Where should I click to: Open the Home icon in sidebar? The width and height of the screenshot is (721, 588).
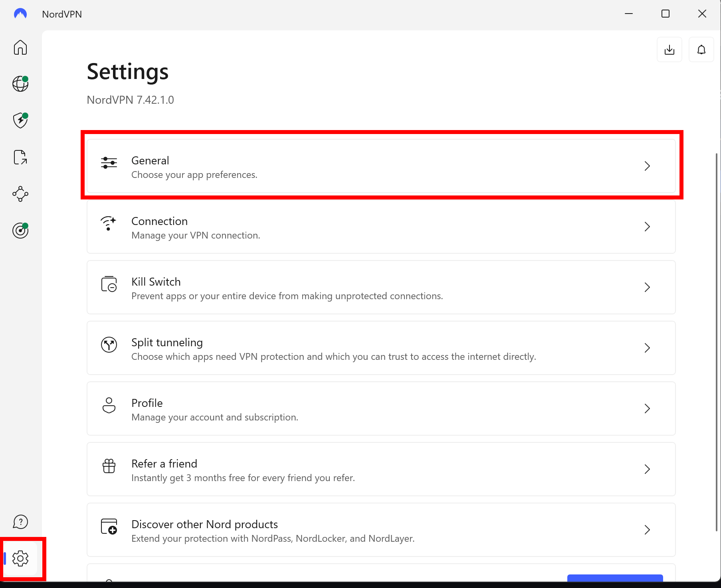coord(20,47)
